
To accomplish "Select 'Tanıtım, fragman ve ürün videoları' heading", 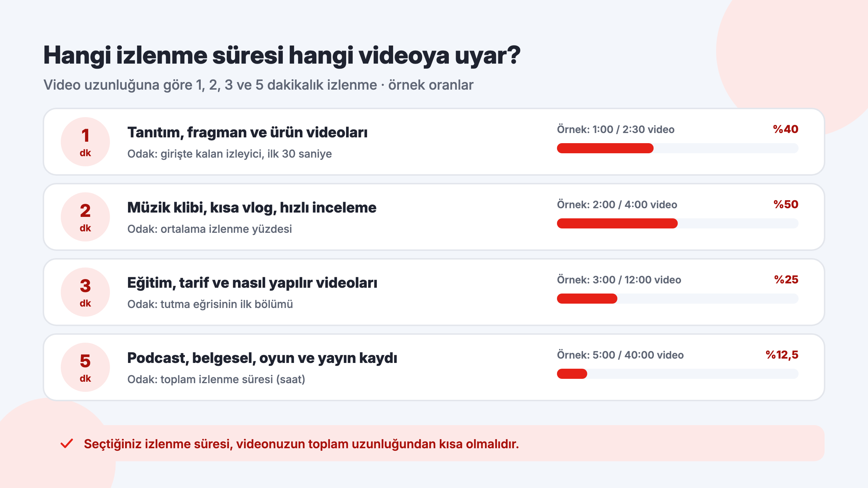I will (247, 133).
